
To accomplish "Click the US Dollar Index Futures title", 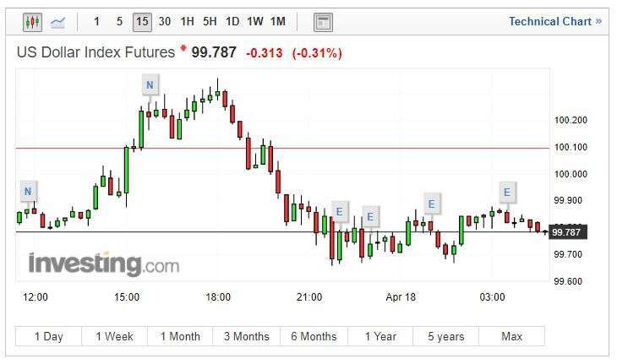I will (x=96, y=52).
